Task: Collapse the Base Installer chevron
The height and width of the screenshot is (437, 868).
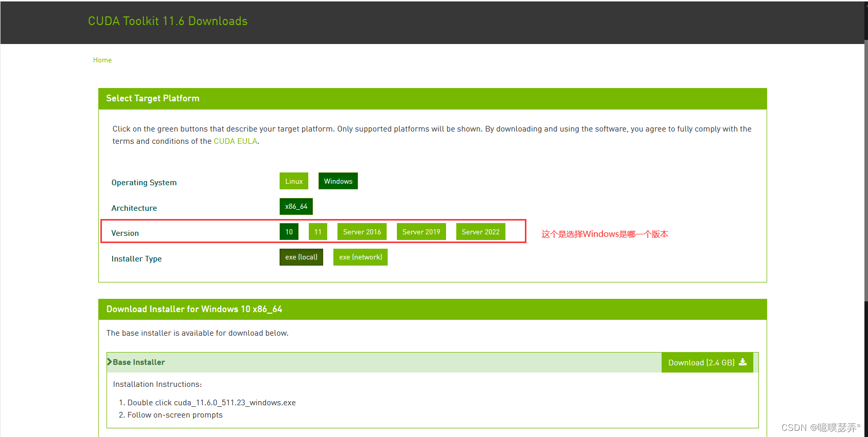Action: [x=110, y=362]
